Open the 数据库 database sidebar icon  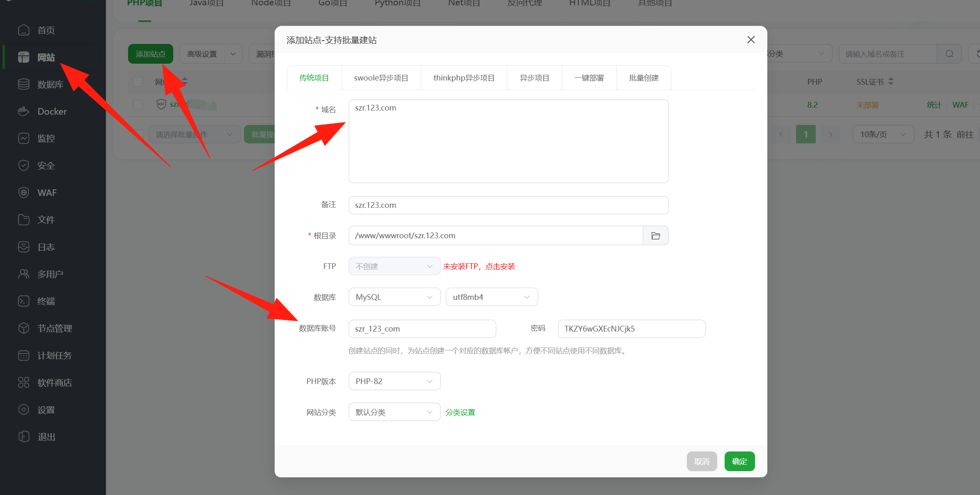[x=24, y=84]
